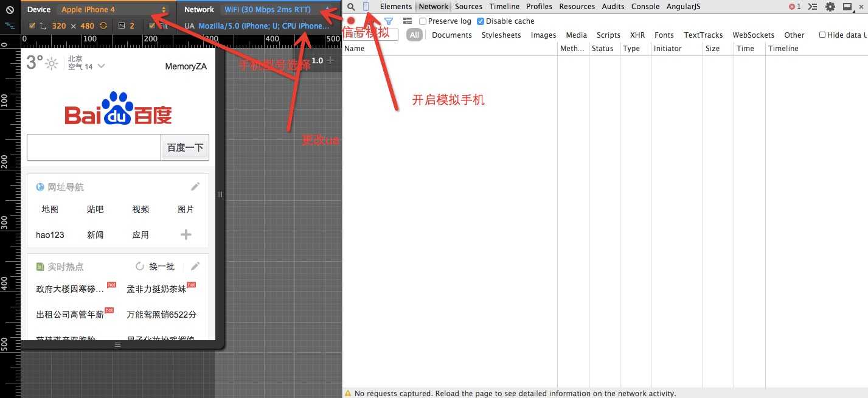
Task: Filter requests by Images
Action: 543,35
